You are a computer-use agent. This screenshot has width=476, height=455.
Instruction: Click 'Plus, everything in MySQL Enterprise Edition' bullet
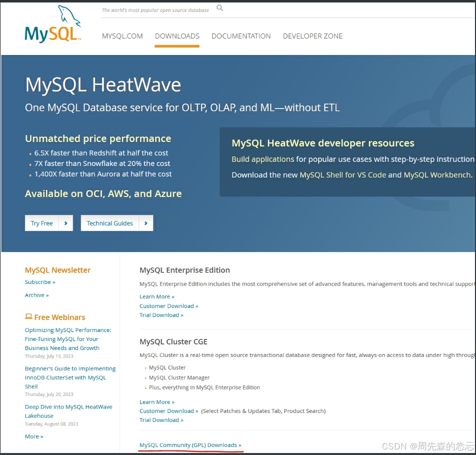point(204,387)
